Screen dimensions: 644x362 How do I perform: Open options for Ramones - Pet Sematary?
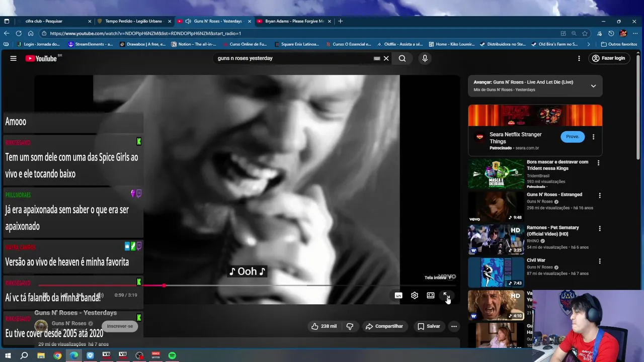pyautogui.click(x=599, y=228)
